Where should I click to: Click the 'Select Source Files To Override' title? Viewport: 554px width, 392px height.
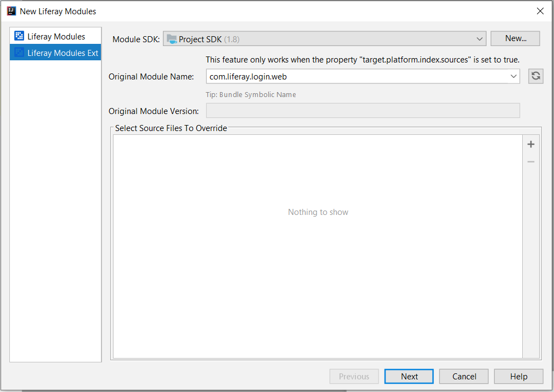171,128
